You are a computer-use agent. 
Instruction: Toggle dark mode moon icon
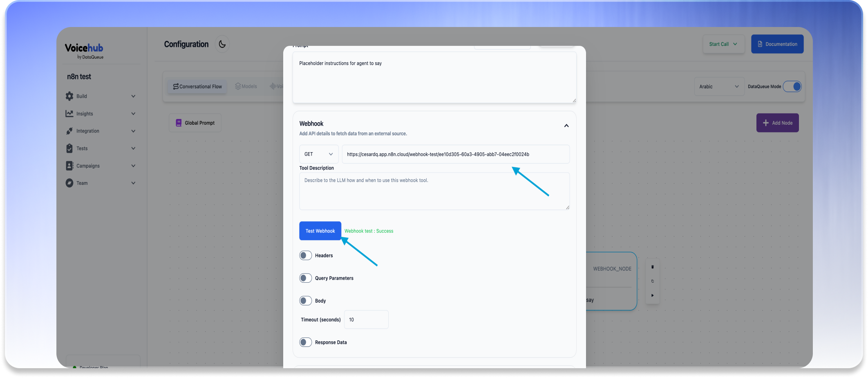point(222,44)
